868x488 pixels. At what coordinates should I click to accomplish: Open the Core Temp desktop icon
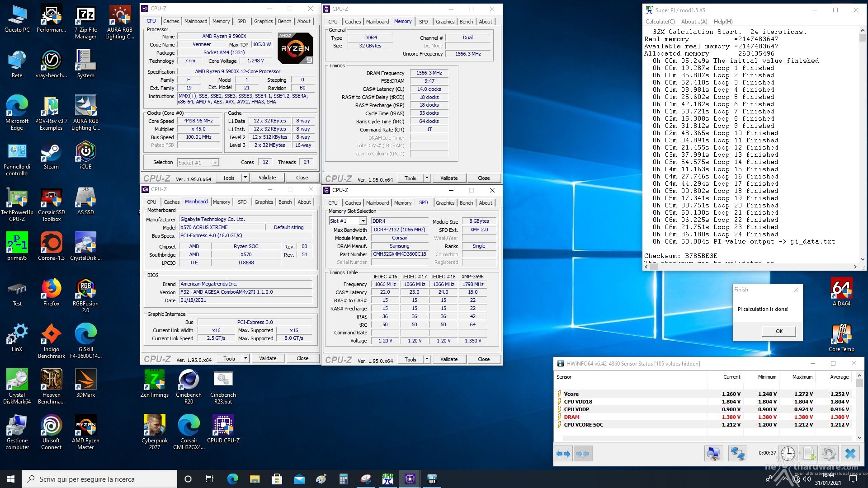[841, 338]
